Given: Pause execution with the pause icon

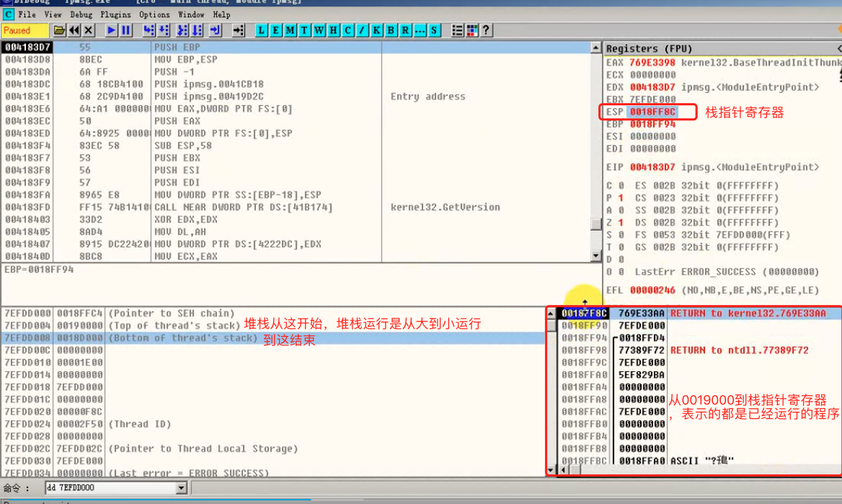Looking at the screenshot, I should point(125,30).
